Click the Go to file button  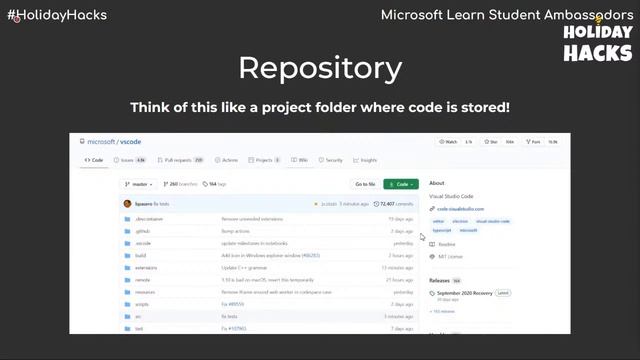point(365,184)
